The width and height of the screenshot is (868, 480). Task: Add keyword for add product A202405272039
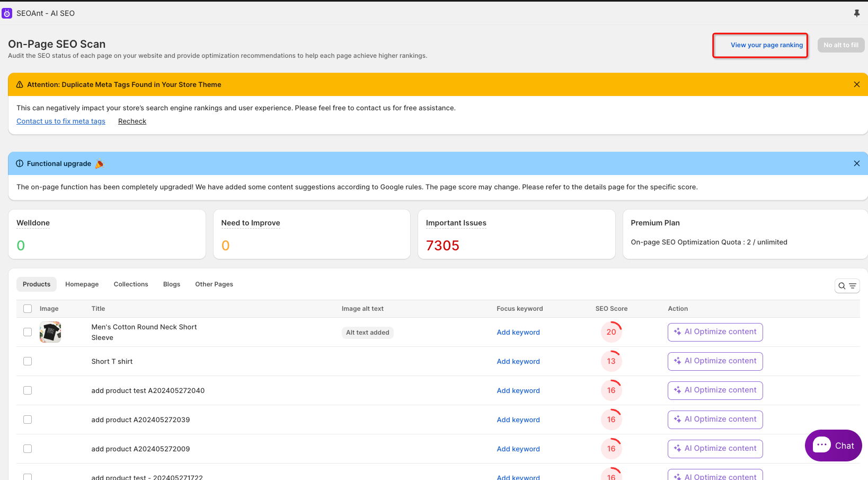click(x=518, y=420)
